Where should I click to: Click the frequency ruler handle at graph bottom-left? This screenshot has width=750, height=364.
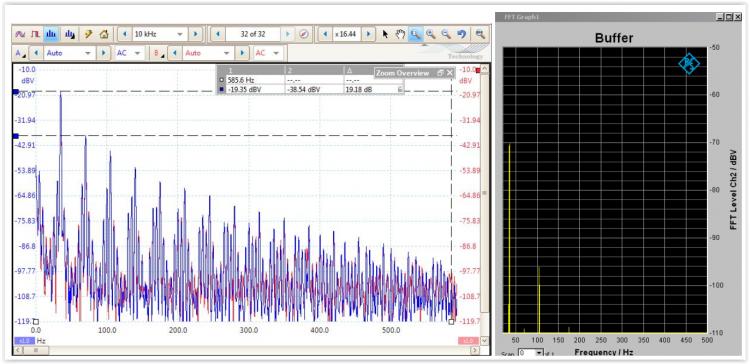coord(36,322)
